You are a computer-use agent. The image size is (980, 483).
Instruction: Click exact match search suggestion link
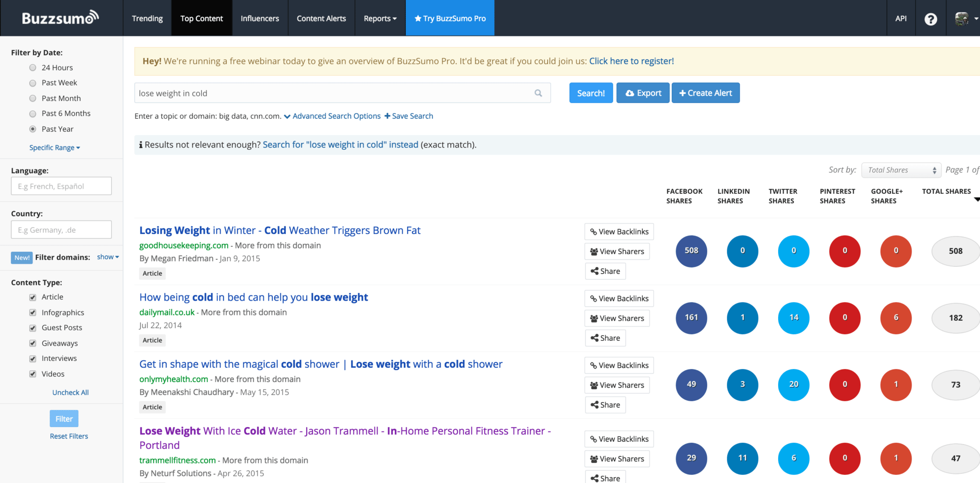(x=340, y=145)
